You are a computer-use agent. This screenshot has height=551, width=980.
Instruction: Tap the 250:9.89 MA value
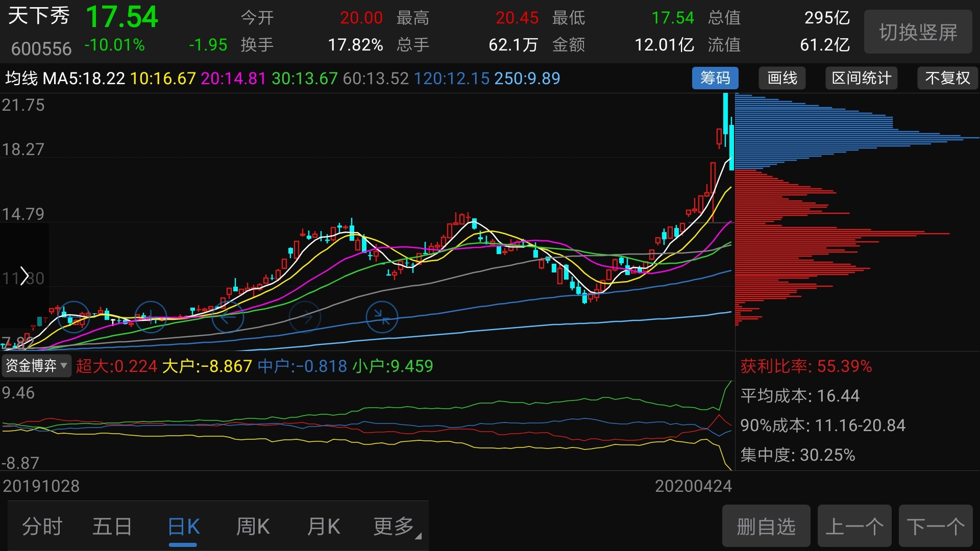pyautogui.click(x=527, y=79)
